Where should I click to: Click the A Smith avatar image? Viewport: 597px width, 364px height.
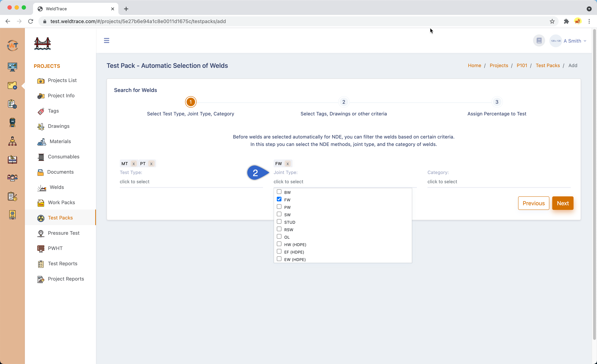(556, 41)
